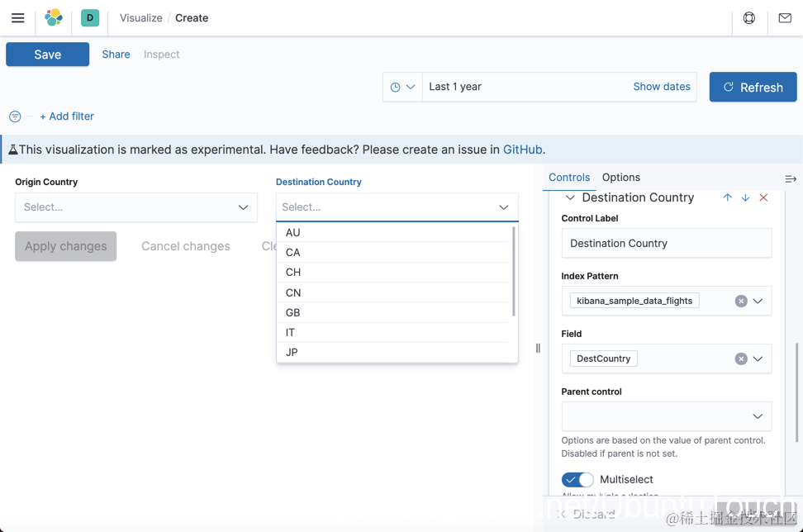
Task: Collapse the editor sidebar panel
Action: (790, 178)
